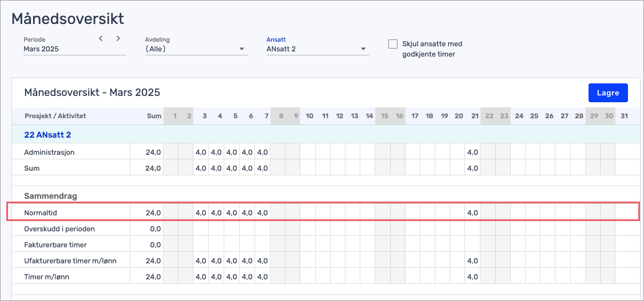The width and height of the screenshot is (644, 301).
Task: Go to next period with right arrow
Action: click(118, 38)
